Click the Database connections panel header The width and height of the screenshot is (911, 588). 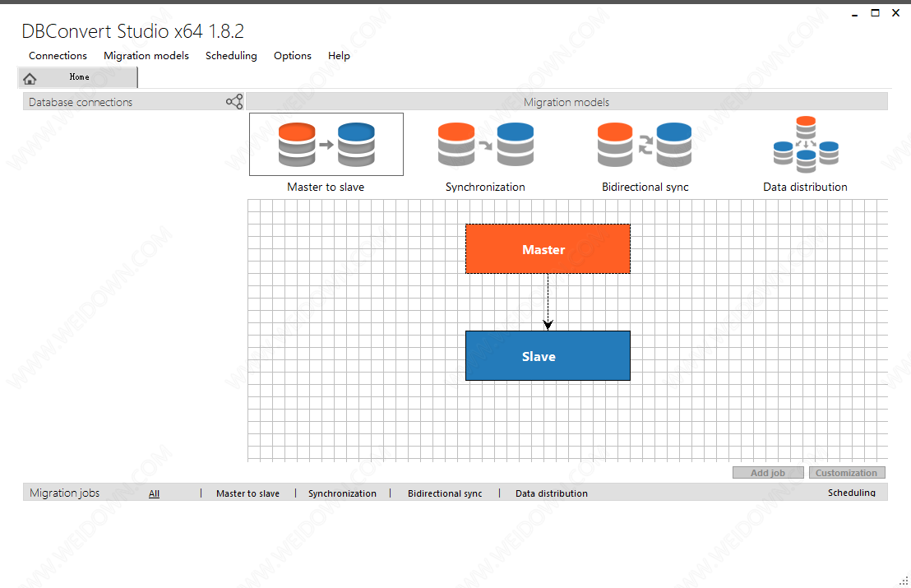tap(133, 102)
